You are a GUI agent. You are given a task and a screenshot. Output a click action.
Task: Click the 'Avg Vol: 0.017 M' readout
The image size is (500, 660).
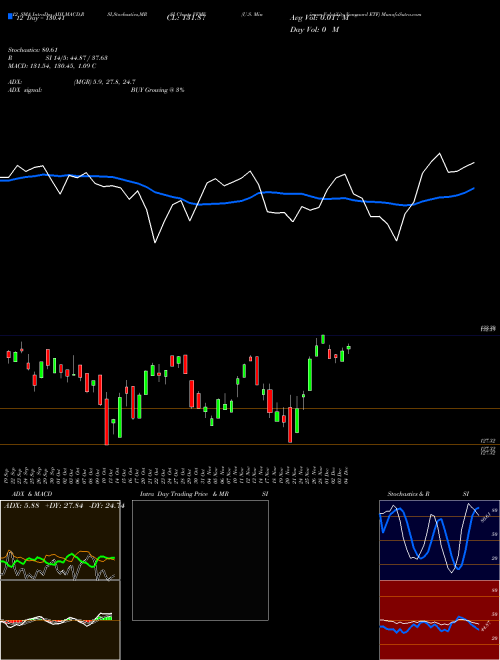pos(319,18)
